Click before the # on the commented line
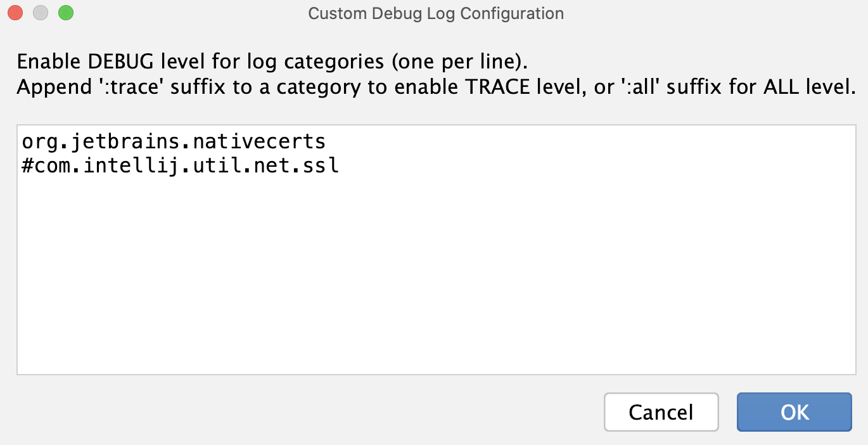Image resolution: width=868 pixels, height=445 pixels. [22, 165]
